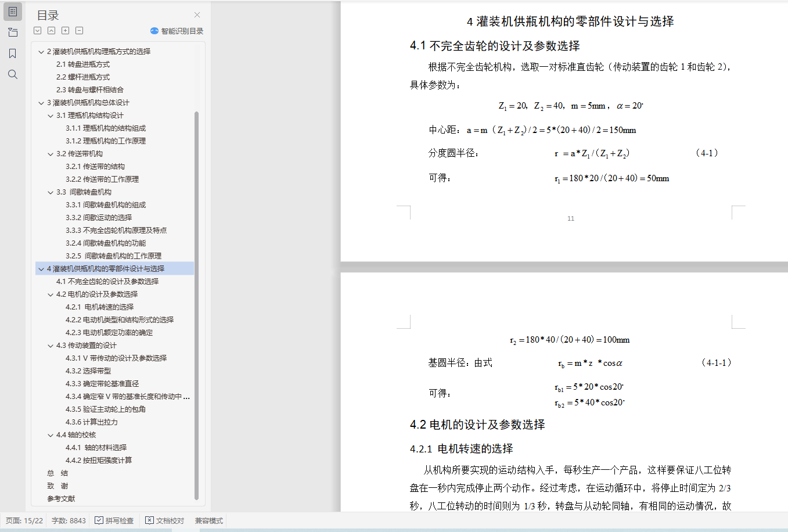Jump to the 总 结 section
This screenshot has height=532, width=788.
57,473
